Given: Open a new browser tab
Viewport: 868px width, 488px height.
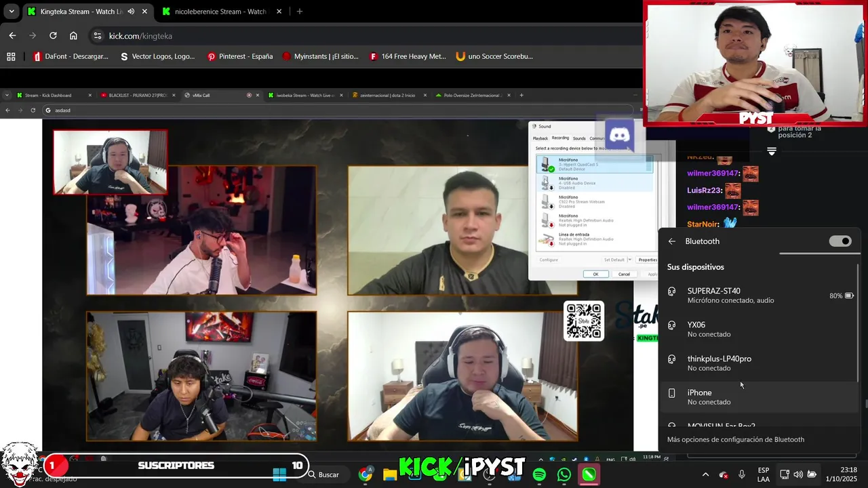Looking at the screenshot, I should point(300,12).
